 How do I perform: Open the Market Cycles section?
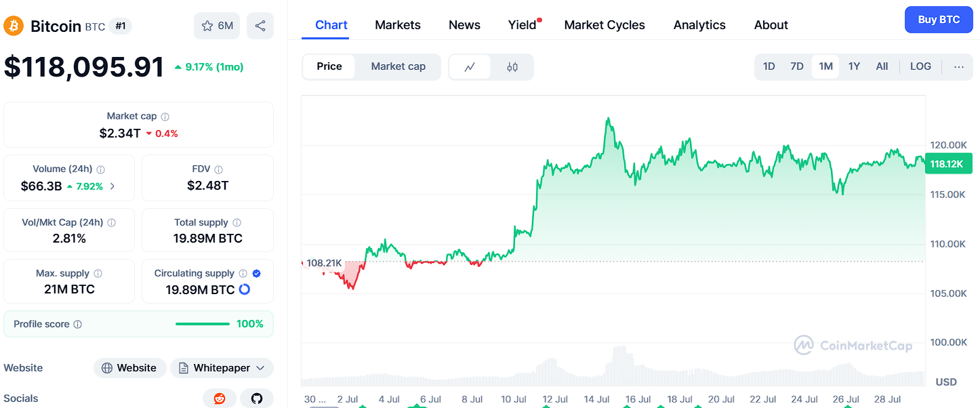[x=604, y=24]
